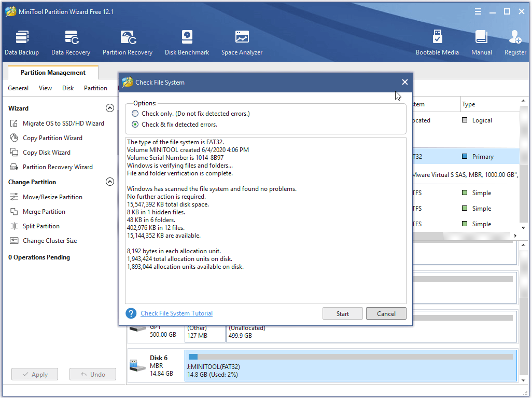
Task: Click Copy Partition Wizard icon
Action: 14,138
